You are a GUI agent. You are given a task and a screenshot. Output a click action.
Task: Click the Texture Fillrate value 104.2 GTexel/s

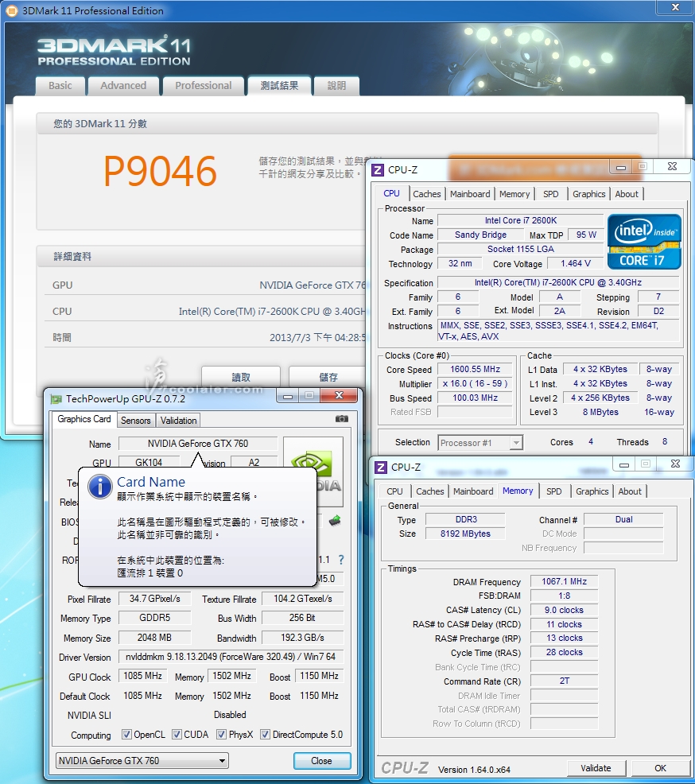pyautogui.click(x=302, y=599)
